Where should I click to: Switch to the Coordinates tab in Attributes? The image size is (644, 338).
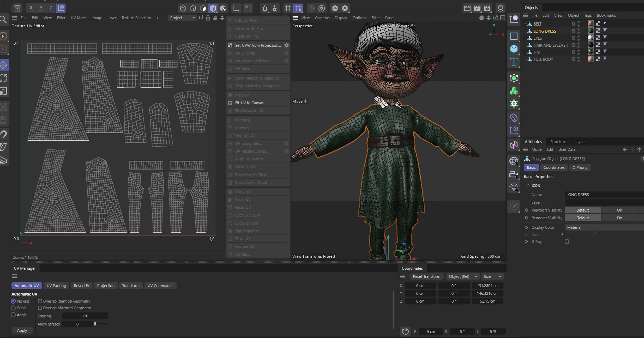coord(554,168)
